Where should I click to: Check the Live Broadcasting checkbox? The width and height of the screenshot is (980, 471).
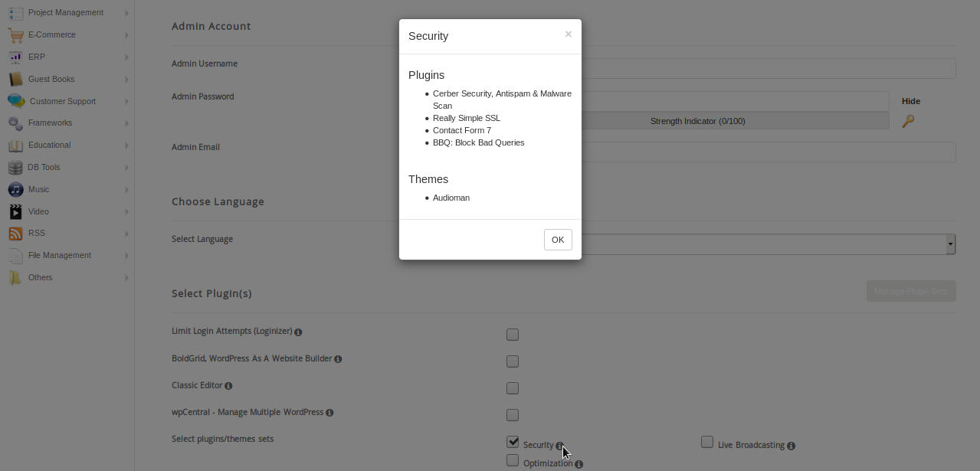pyautogui.click(x=706, y=441)
